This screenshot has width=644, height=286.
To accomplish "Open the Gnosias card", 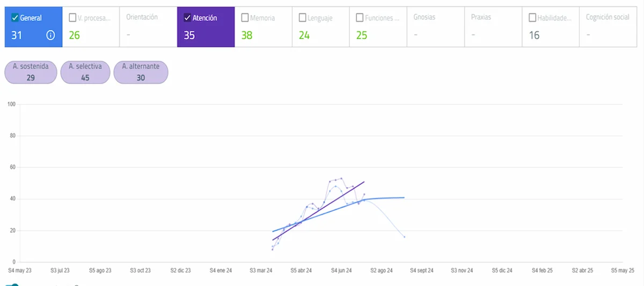I will tap(435, 27).
